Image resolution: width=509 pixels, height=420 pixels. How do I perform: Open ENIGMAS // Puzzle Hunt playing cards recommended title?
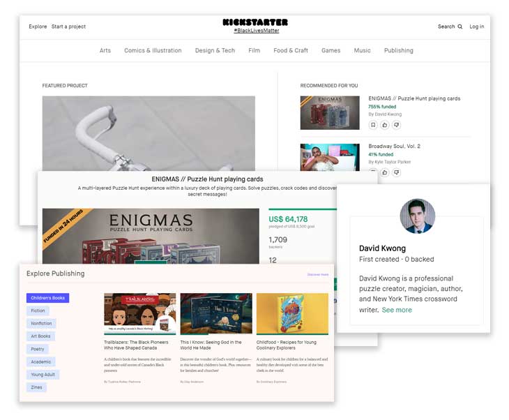414,98
